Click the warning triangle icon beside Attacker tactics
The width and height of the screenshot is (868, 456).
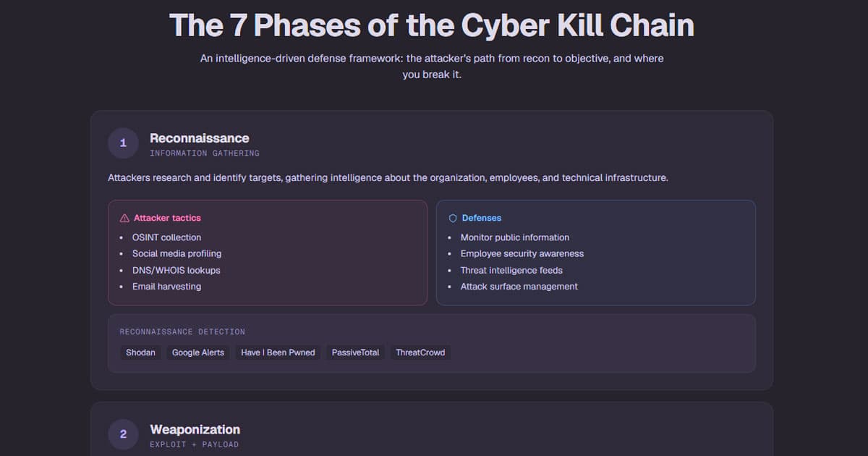[x=124, y=218]
